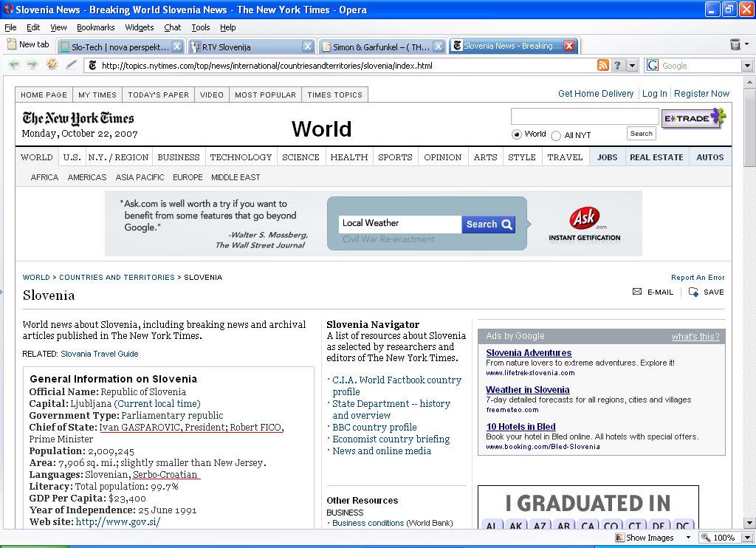Open the closed tabs dropdown arrow
This screenshot has height=548, width=756.
747,44
